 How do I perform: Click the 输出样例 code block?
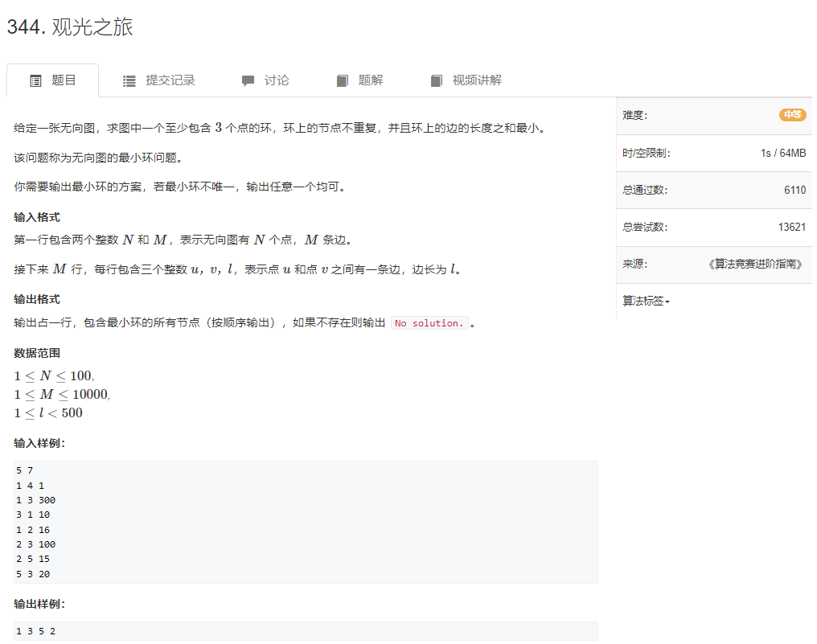(306, 631)
